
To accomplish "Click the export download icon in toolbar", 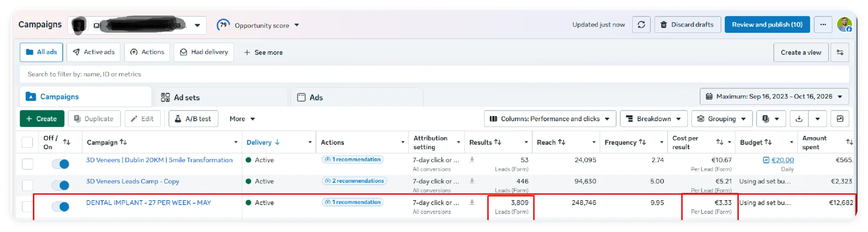I will point(799,119).
